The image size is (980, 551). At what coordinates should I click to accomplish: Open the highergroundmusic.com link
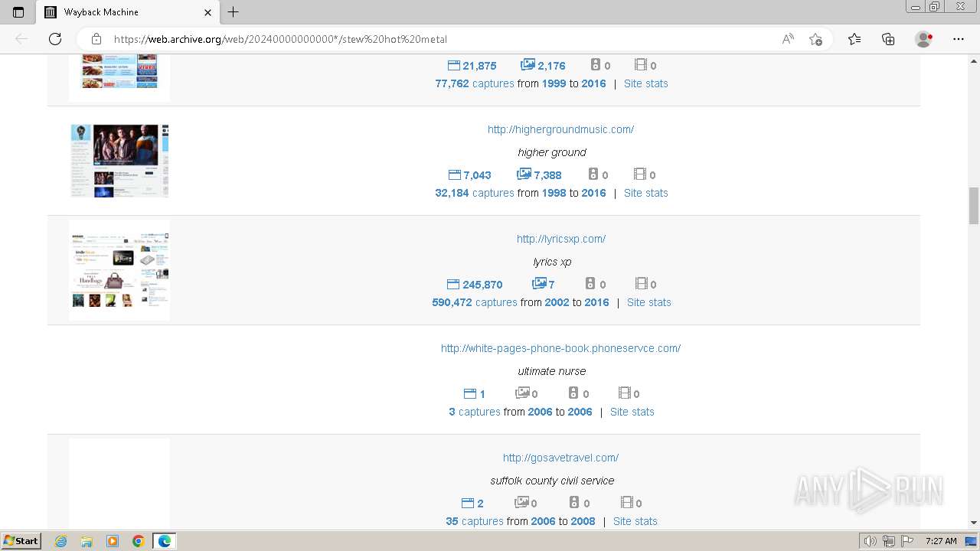coord(560,129)
